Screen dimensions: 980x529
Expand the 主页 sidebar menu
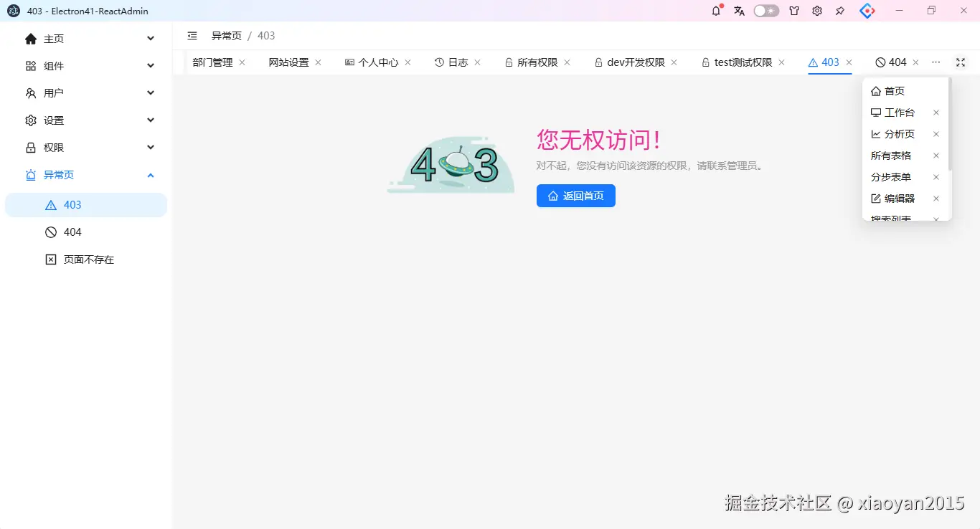tap(90, 39)
